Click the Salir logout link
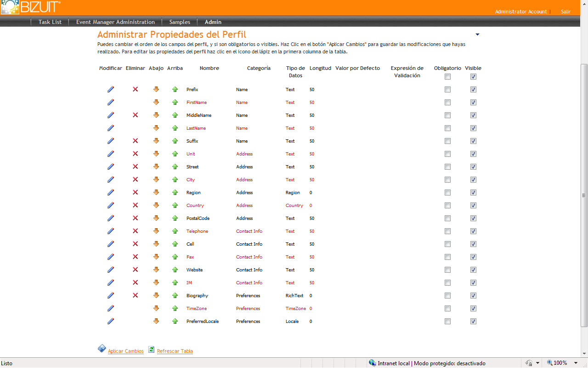Image resolution: width=588 pixels, height=368 pixels. [565, 12]
